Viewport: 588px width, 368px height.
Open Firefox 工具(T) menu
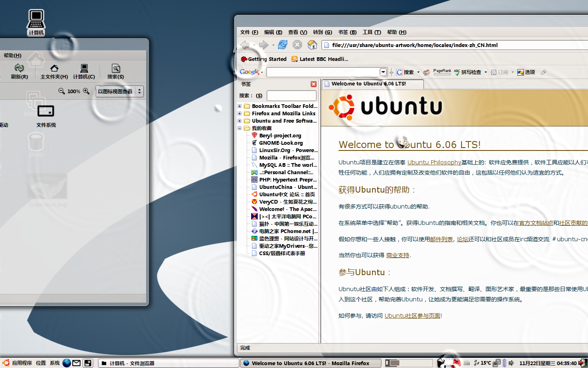(372, 32)
